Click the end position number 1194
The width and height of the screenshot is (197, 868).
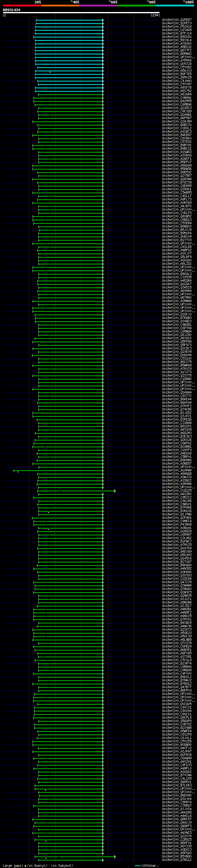click(x=155, y=15)
